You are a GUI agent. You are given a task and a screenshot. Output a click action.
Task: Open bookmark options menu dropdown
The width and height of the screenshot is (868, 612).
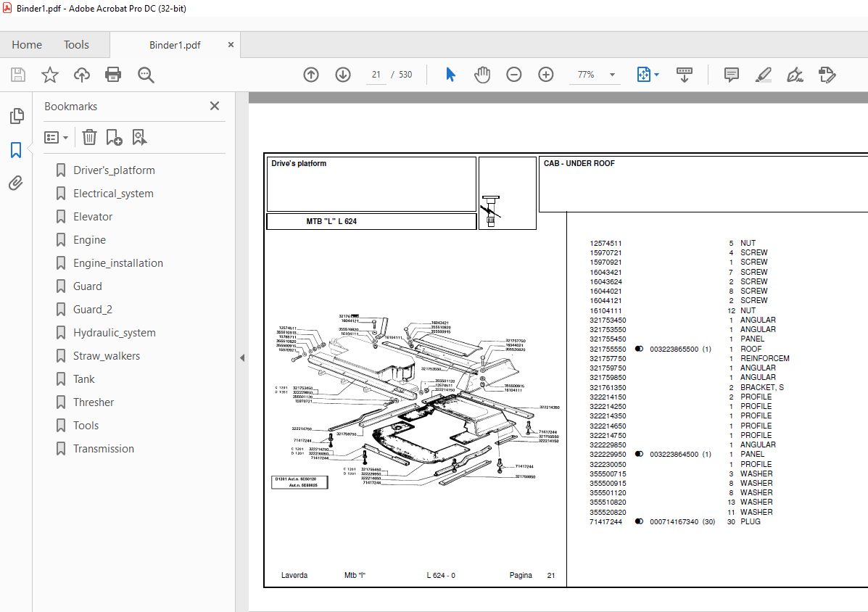[55, 137]
